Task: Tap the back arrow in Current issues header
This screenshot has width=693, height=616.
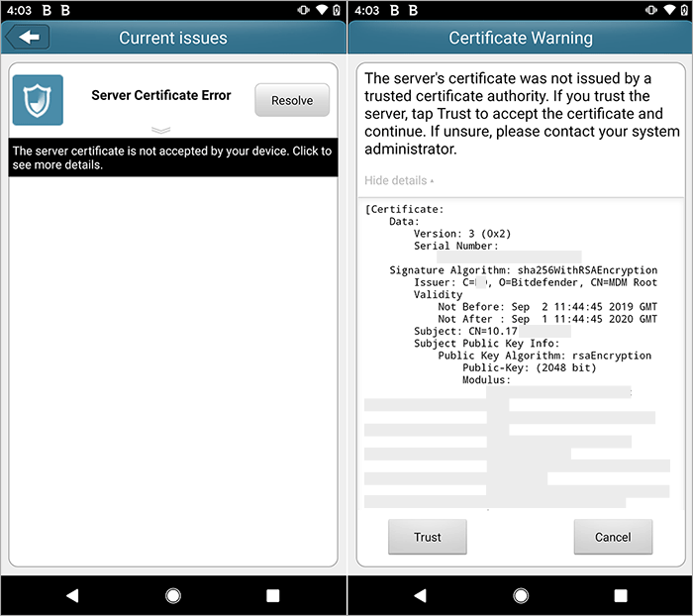Action: tap(28, 38)
